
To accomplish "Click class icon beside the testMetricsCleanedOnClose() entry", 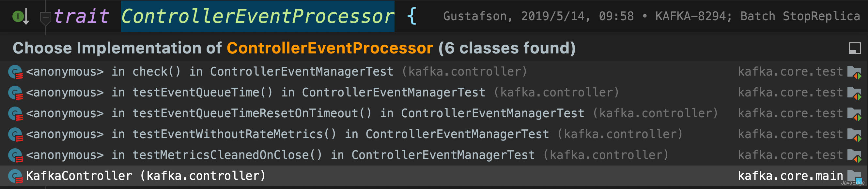I will click(x=15, y=155).
